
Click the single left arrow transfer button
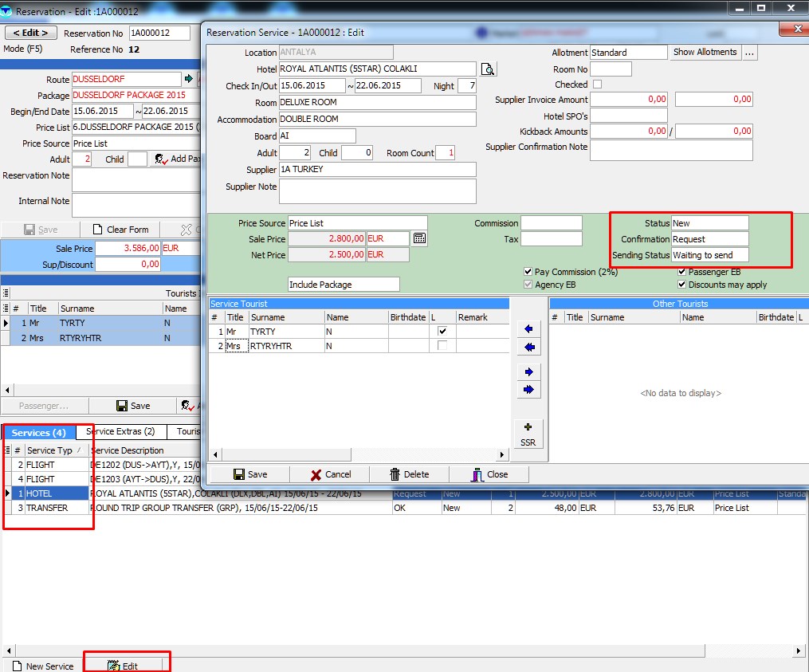coord(528,328)
